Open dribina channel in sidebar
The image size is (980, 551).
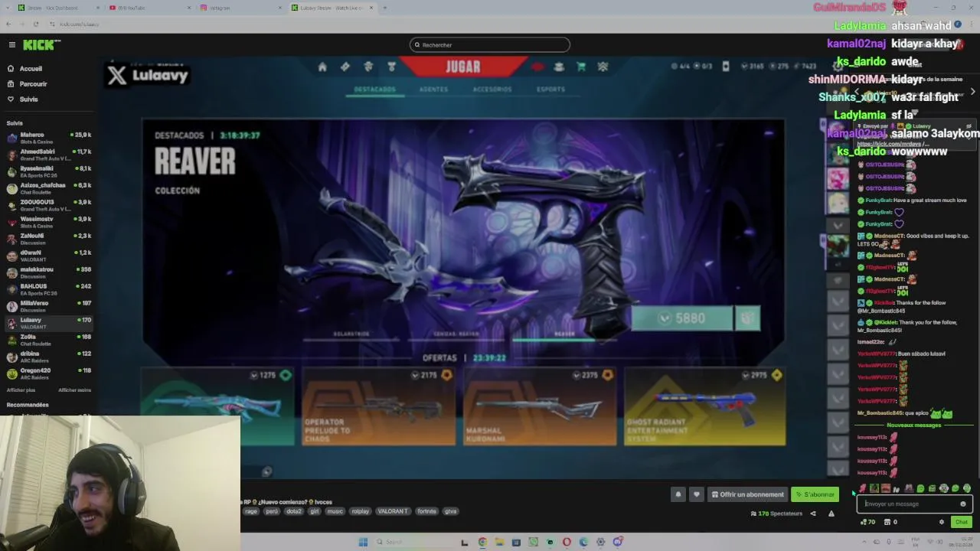(x=48, y=357)
